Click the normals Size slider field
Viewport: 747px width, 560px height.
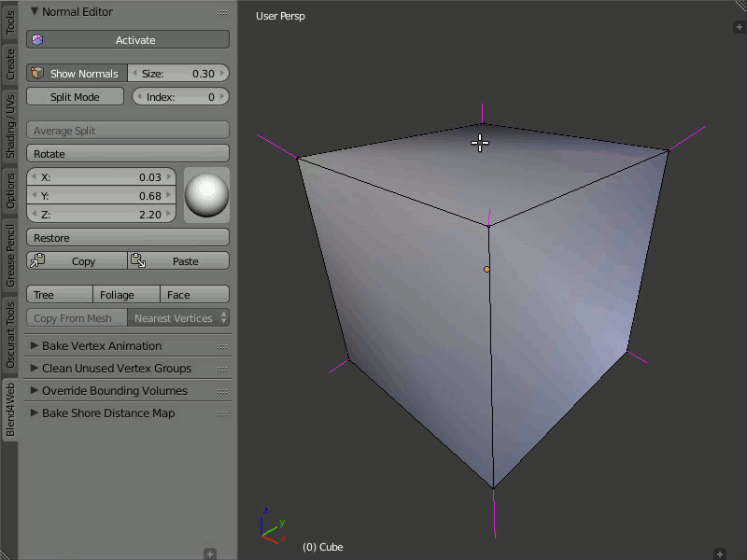[178, 74]
